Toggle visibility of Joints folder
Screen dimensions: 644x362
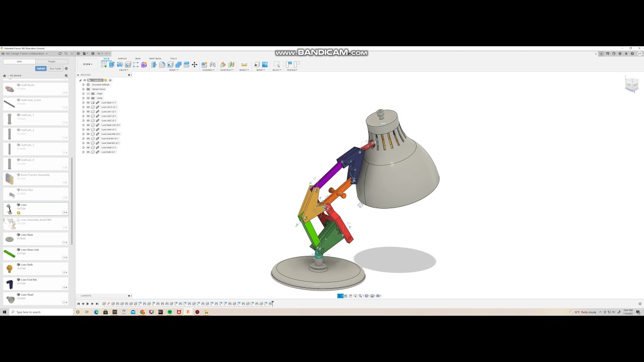pos(88,98)
